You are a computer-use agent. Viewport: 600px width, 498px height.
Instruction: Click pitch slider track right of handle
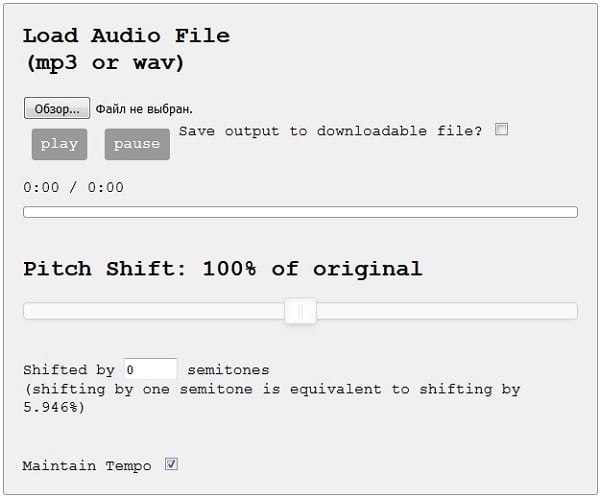[x=450, y=311]
